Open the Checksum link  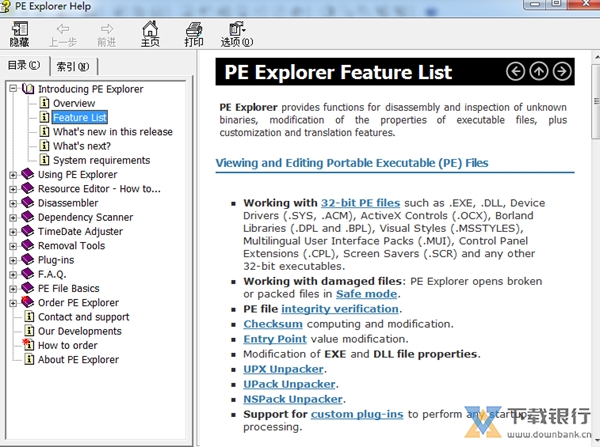[273, 324]
